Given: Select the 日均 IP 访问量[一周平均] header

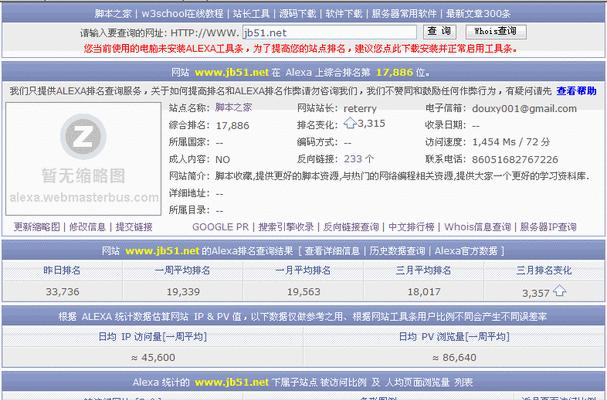Looking at the screenshot, I should (x=153, y=336).
